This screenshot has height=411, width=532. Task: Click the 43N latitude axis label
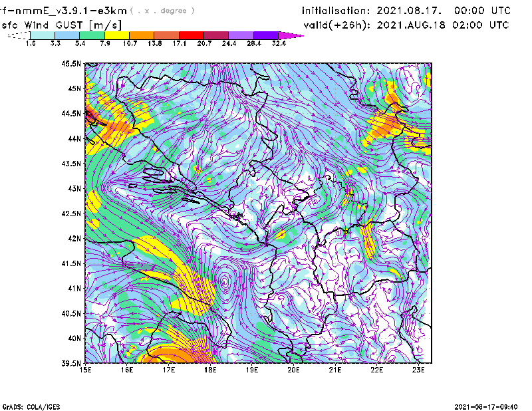(x=74, y=188)
